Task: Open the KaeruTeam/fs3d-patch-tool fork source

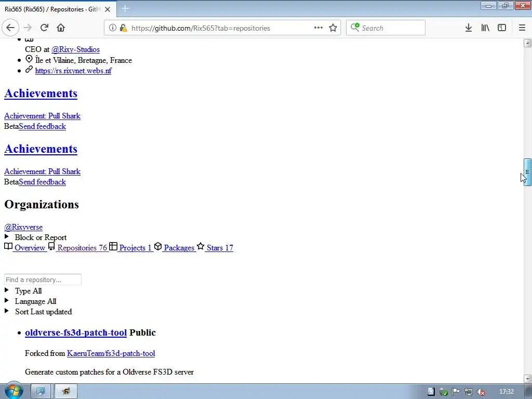Action: (x=111, y=353)
